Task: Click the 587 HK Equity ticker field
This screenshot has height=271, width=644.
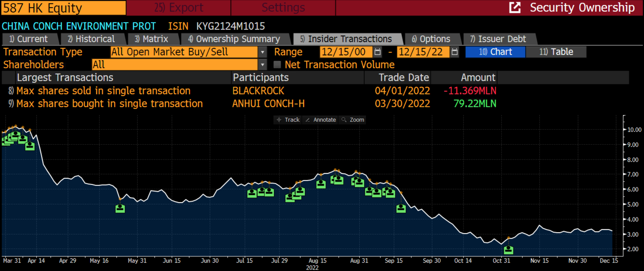Action: coord(63,8)
